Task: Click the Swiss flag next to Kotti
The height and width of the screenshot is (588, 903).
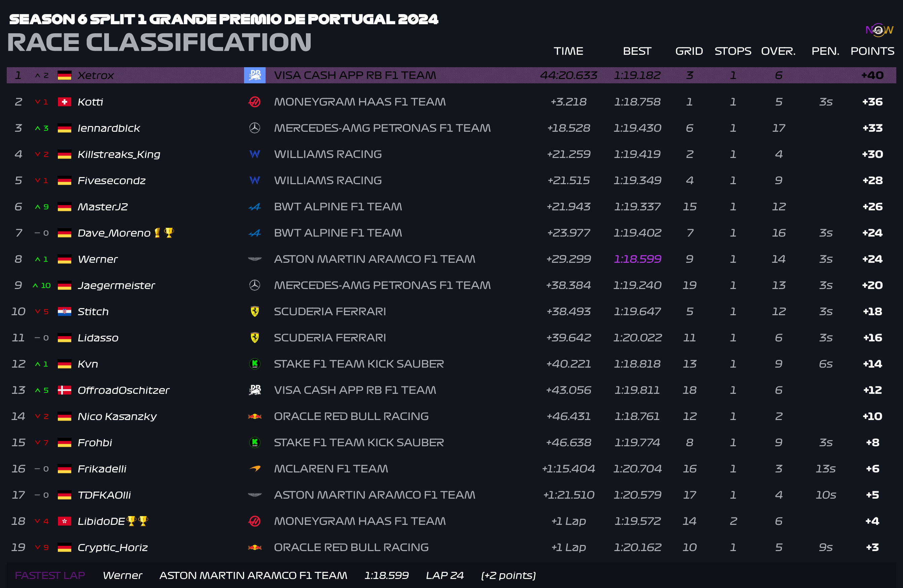Action: point(65,101)
